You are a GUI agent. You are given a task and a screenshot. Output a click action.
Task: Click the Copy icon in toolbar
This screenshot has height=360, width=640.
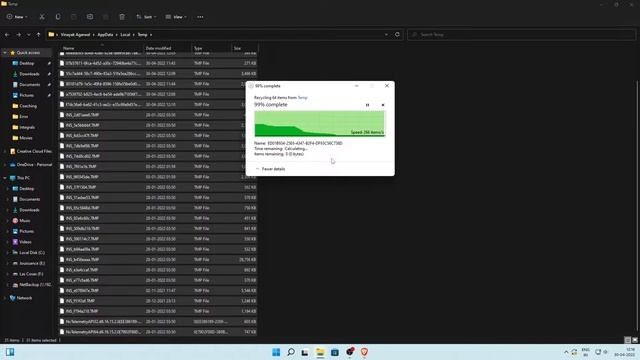click(58, 17)
